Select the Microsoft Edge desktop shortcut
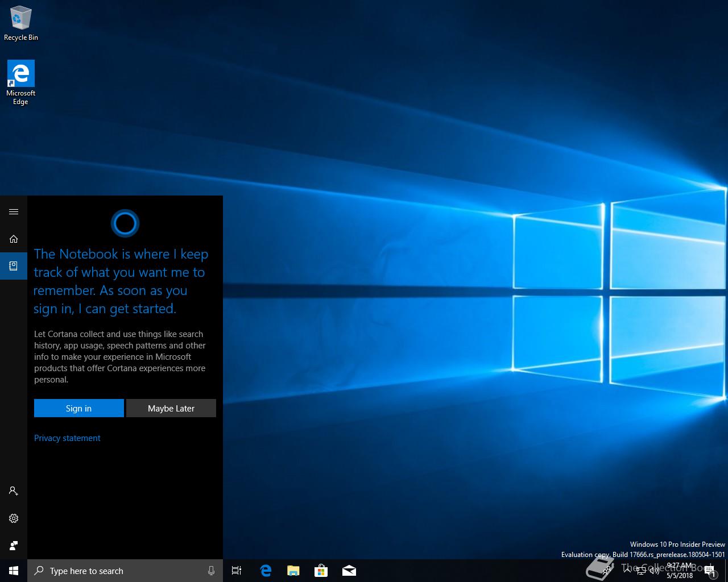Image resolution: width=728 pixels, height=582 pixels. pyautogui.click(x=20, y=83)
